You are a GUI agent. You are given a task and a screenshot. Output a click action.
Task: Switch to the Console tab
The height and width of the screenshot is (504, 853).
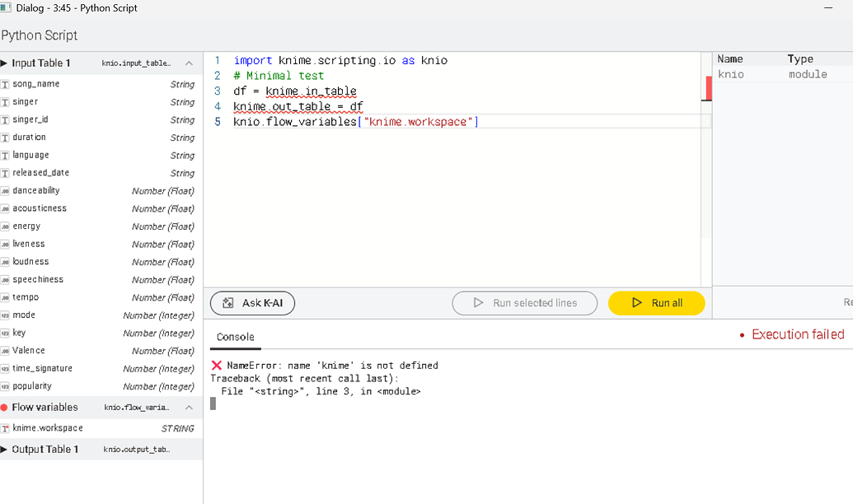coord(235,337)
